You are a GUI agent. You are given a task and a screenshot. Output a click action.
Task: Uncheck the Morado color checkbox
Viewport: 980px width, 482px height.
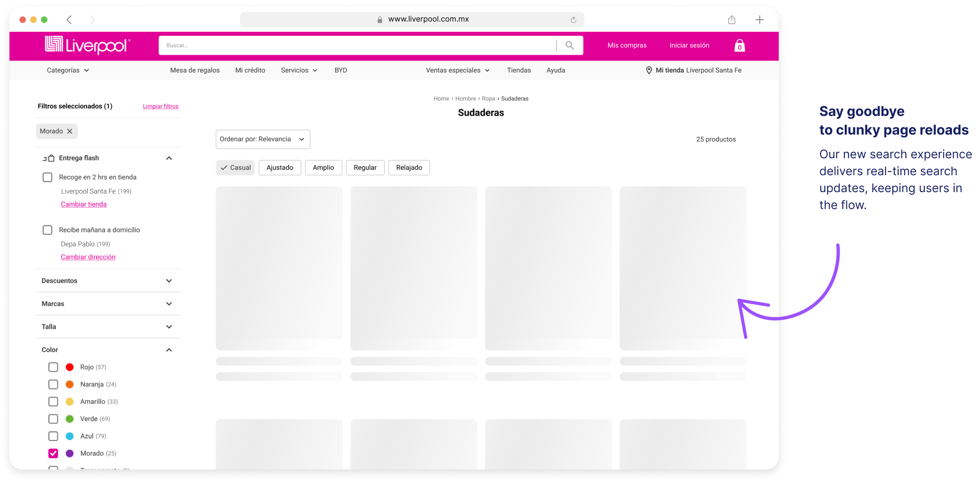coord(53,453)
